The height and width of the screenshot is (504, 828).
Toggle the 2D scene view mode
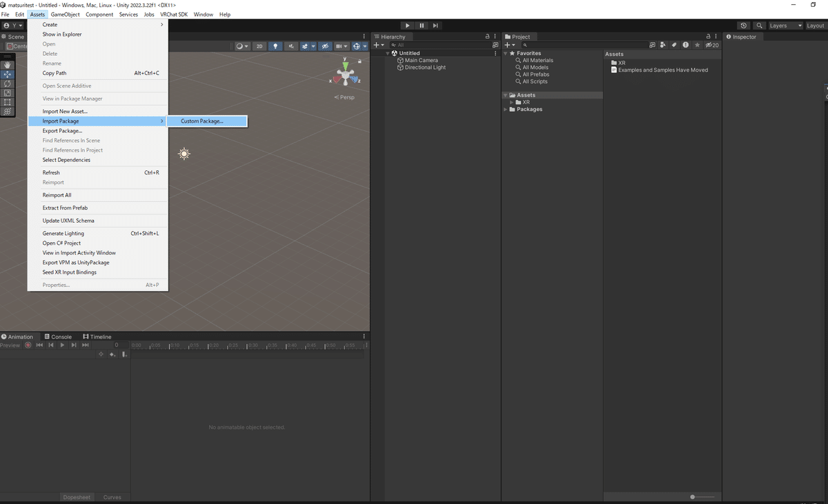259,46
